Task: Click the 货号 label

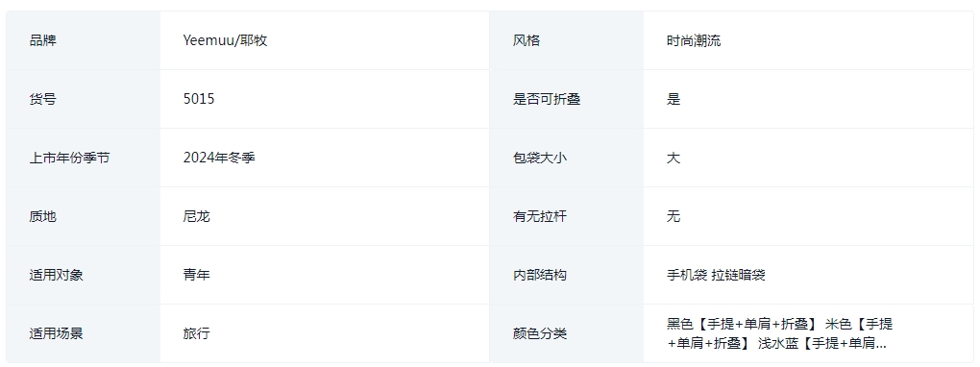Action: pyautogui.click(x=42, y=99)
